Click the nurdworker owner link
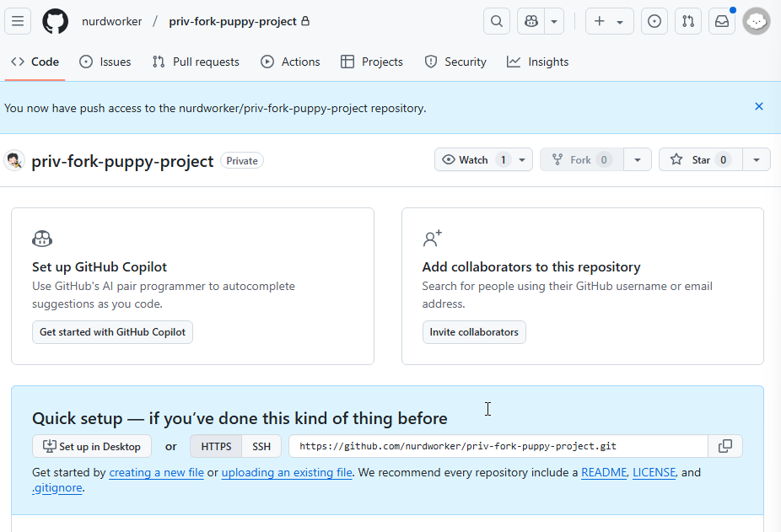The image size is (781, 532). click(111, 21)
